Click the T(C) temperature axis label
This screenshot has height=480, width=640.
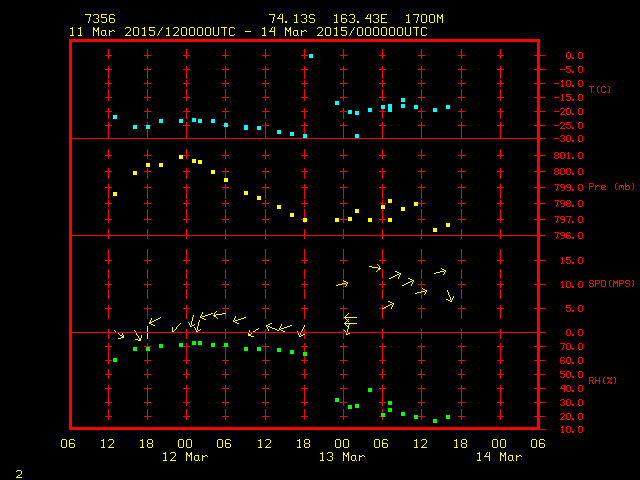(x=599, y=90)
